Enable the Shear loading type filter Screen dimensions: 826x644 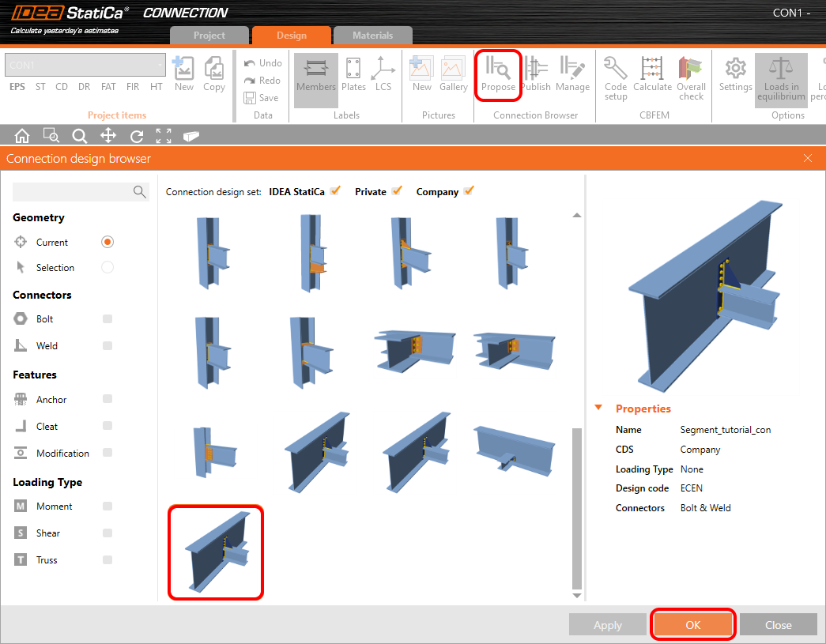107,533
